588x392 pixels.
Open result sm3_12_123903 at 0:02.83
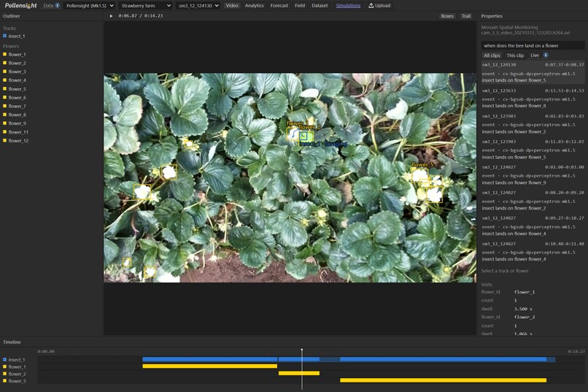pyautogui.click(x=533, y=124)
